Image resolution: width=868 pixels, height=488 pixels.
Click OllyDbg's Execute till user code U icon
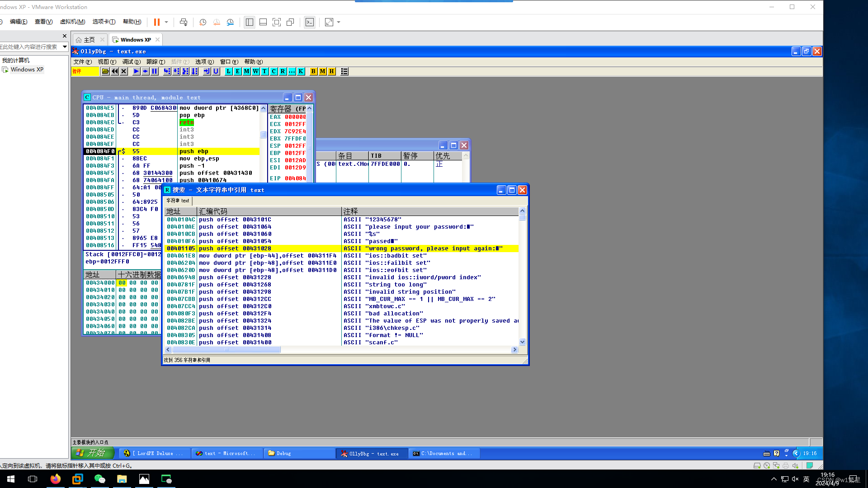pyautogui.click(x=216, y=71)
